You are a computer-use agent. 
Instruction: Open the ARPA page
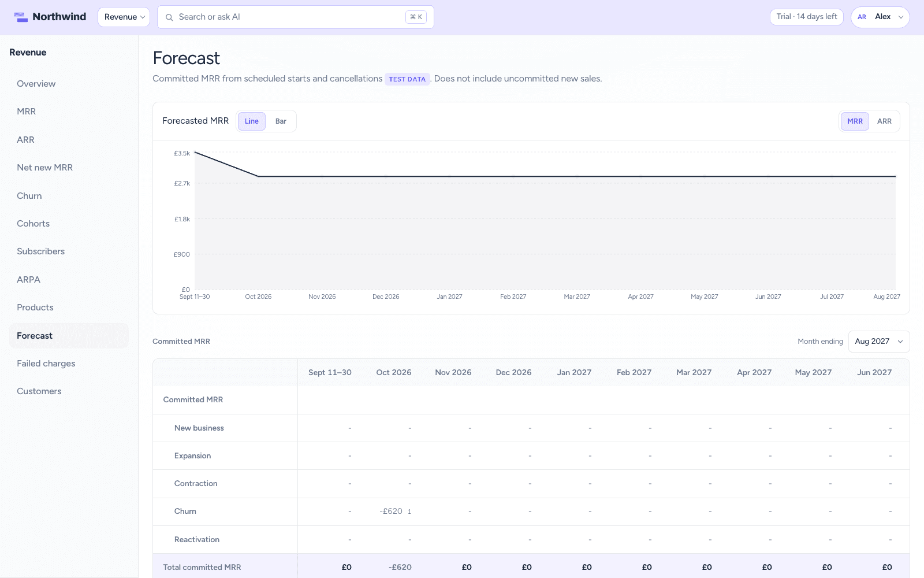[69, 280]
